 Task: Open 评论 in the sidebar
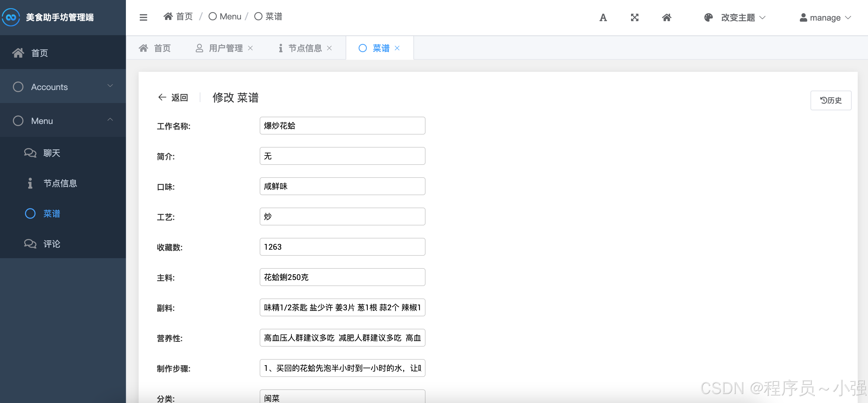51,244
